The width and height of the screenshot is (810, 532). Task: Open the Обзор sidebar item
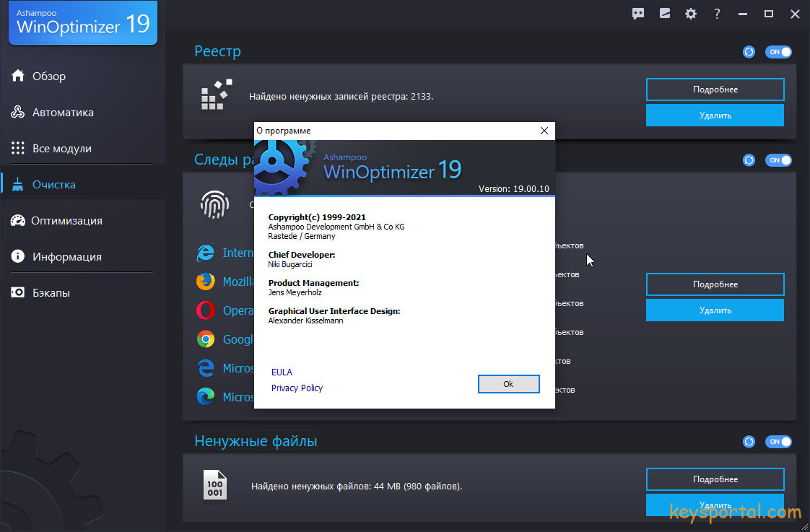point(48,77)
